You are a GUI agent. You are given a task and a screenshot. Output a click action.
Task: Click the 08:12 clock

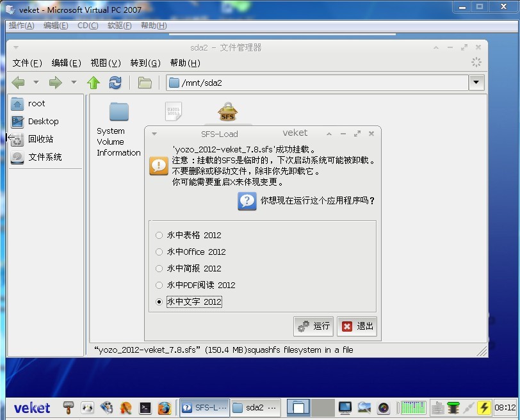coord(505,408)
